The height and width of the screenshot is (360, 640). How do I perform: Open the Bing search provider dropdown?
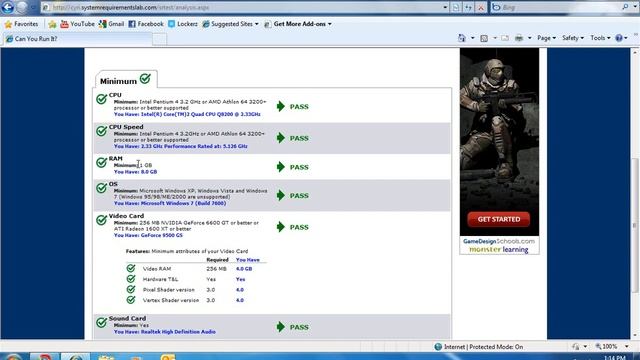[x=635, y=7]
